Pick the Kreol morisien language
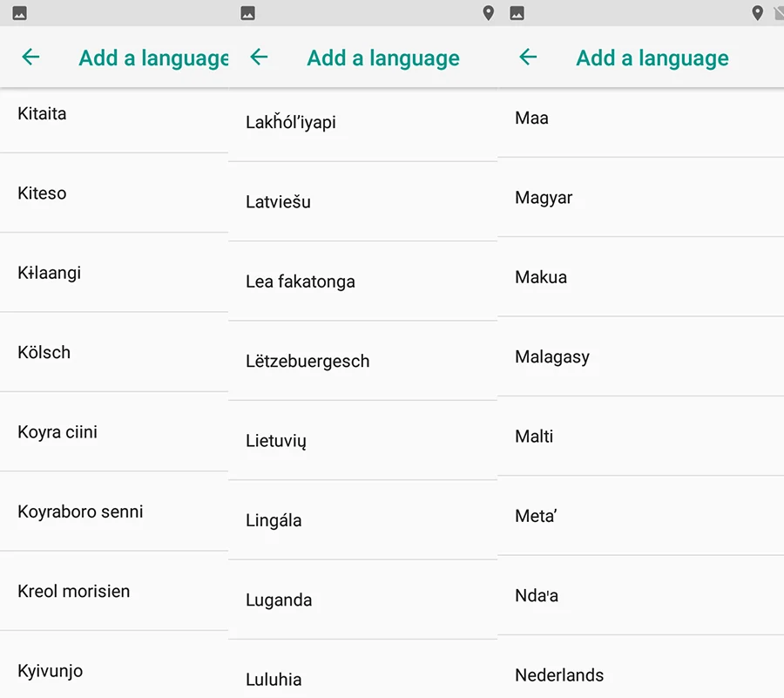Viewport: 784px width, 698px height. coord(114,591)
